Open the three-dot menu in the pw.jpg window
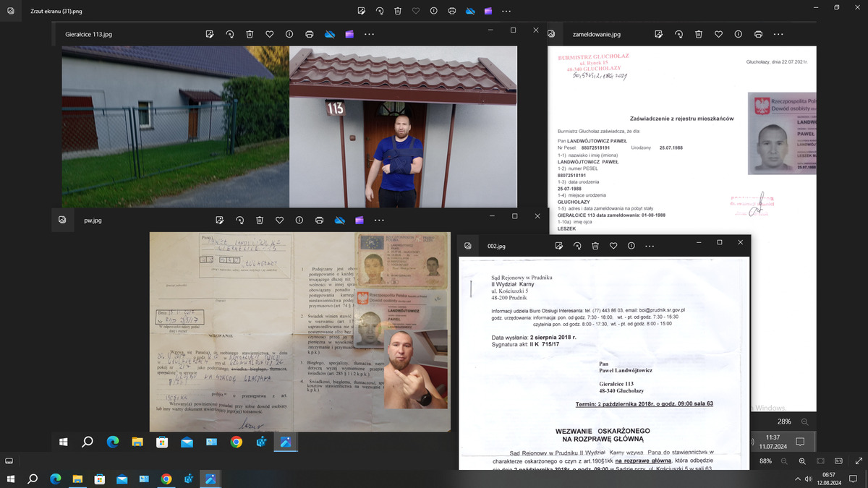 point(379,220)
